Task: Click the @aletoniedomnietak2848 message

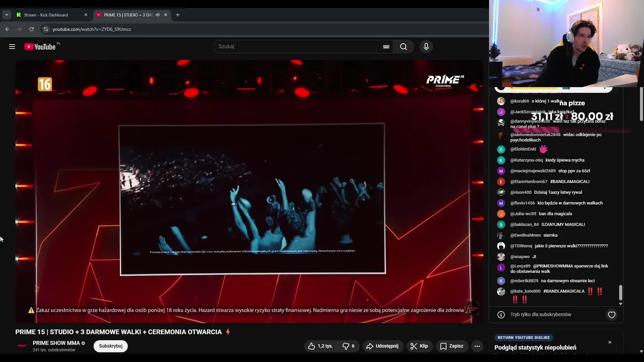Action: point(556,137)
